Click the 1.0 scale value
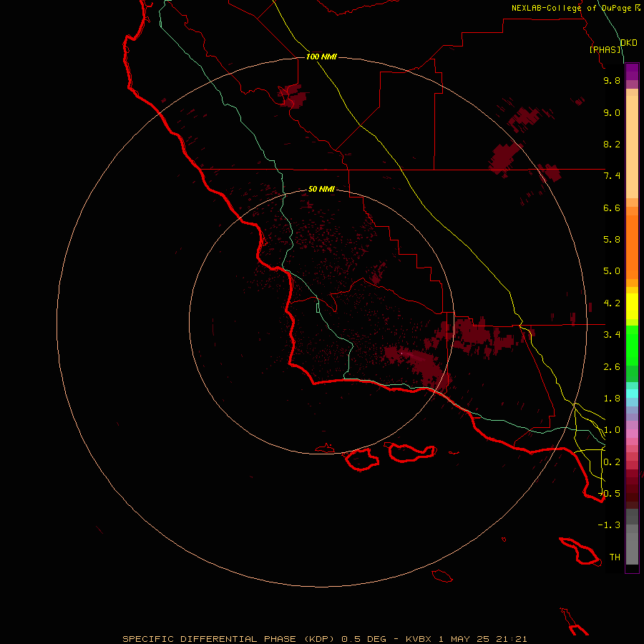Screen dimensions: 644x644 pyautogui.click(x=612, y=430)
